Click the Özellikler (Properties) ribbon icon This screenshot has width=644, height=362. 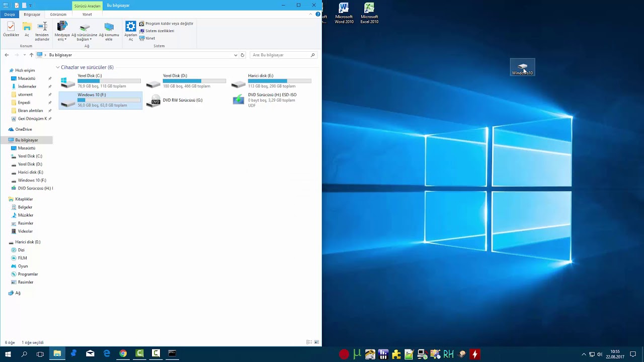(11, 30)
